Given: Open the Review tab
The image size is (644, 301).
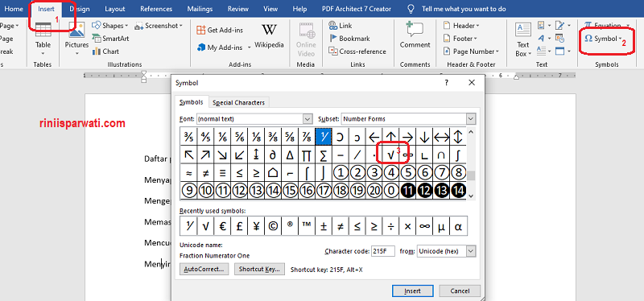Looking at the screenshot, I should tap(238, 9).
